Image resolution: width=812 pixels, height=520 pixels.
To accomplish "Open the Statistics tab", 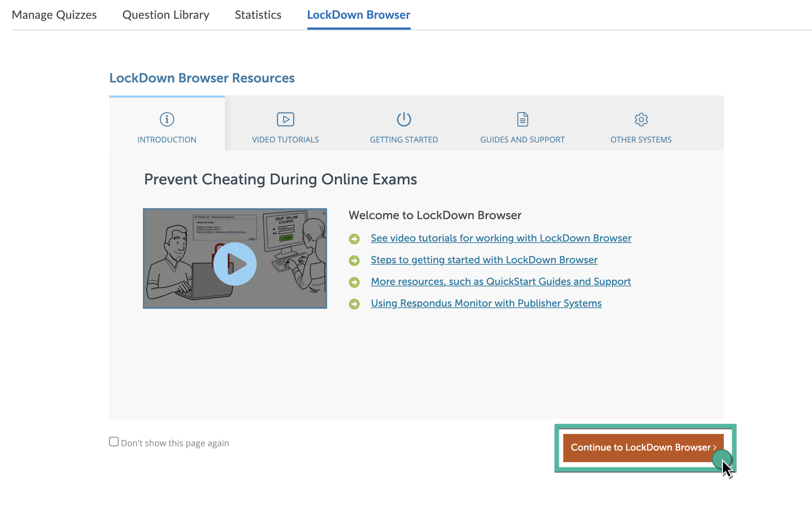I will point(258,15).
